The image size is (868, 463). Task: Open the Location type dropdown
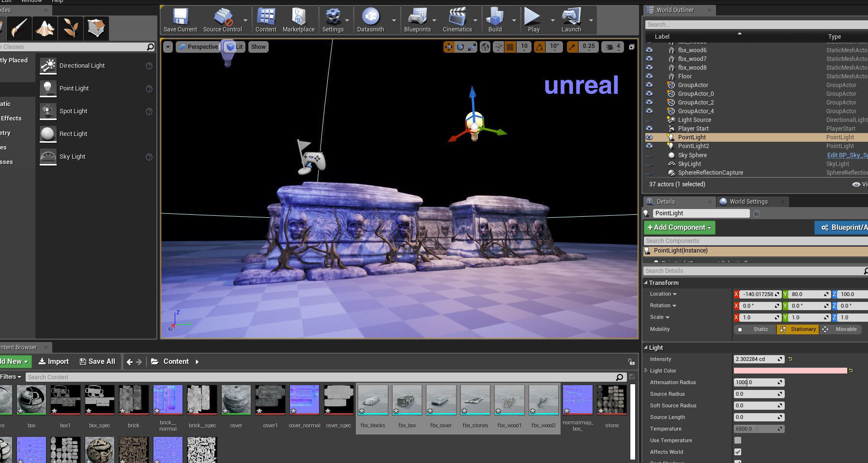tap(663, 294)
